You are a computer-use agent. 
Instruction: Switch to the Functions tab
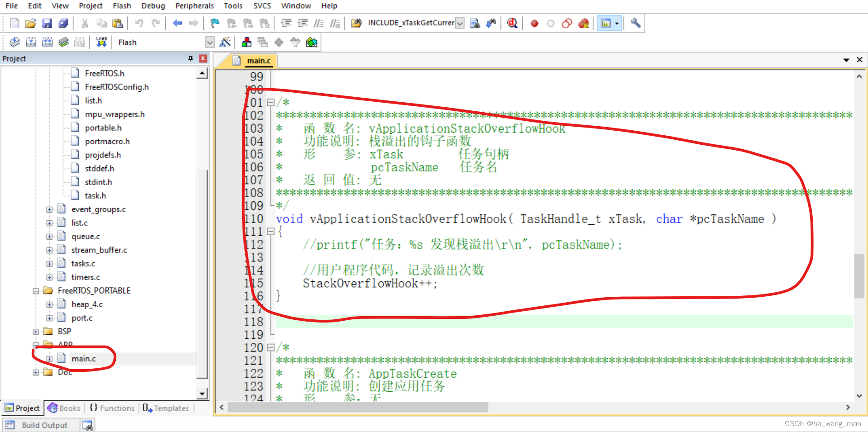112,408
